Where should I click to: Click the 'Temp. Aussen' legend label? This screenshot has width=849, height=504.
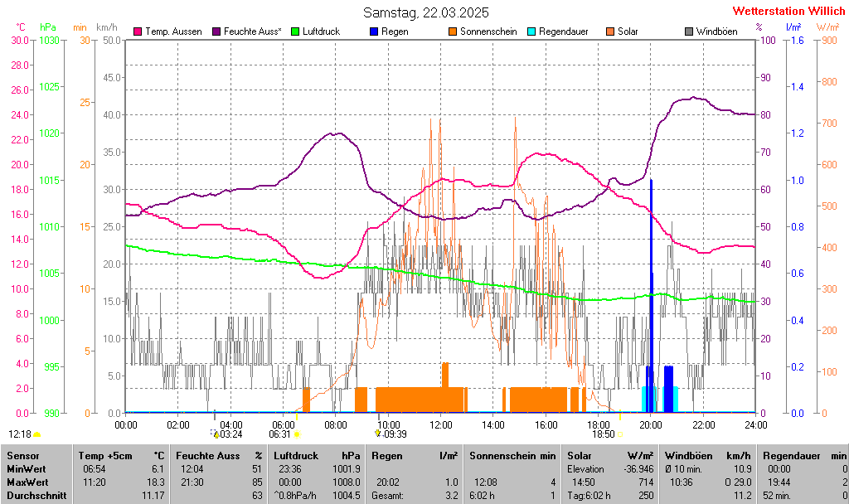[173, 31]
